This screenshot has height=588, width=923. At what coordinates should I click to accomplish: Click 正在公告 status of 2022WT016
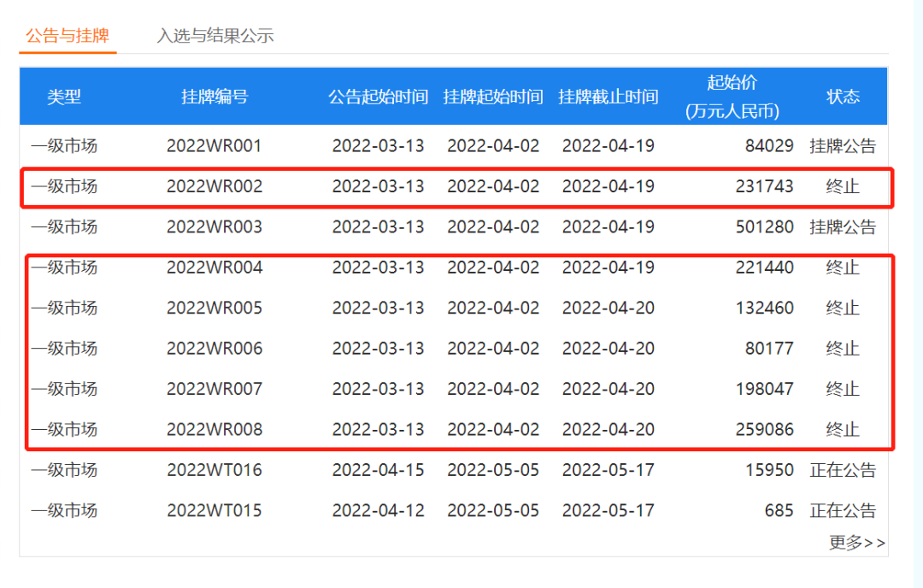(x=843, y=470)
